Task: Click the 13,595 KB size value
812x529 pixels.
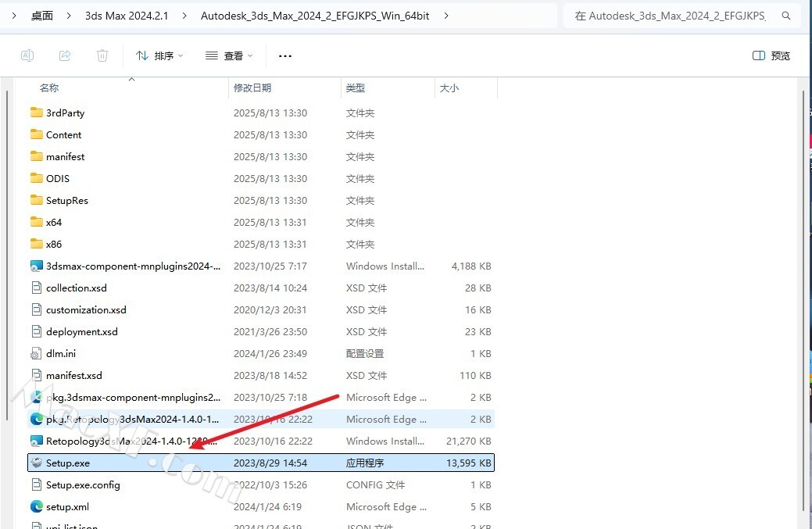Action: [x=468, y=463]
